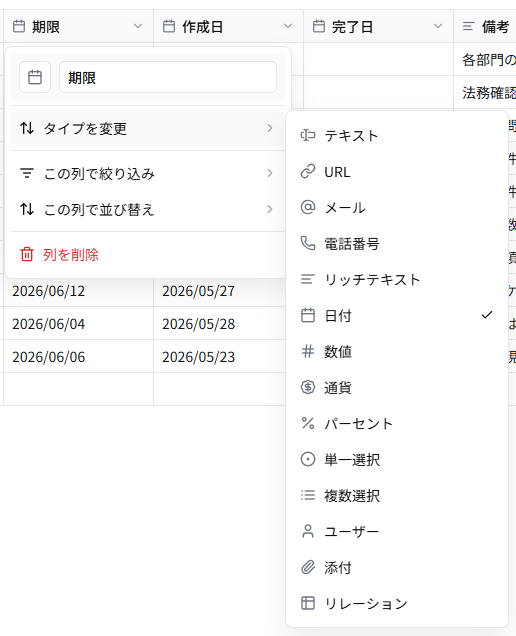Screen dimensions: 516x636
Task: Click the 備考 column header label
Action: (x=495, y=27)
